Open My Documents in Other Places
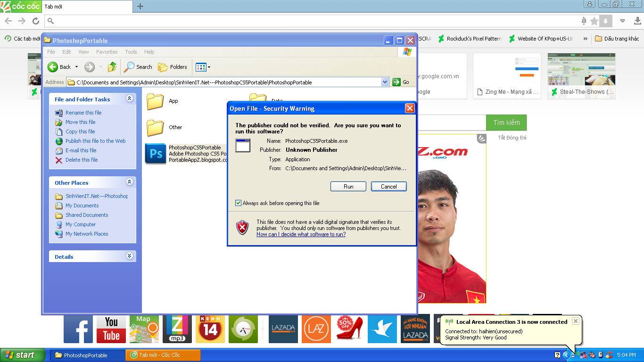The width and height of the screenshot is (644, 362). click(x=82, y=206)
